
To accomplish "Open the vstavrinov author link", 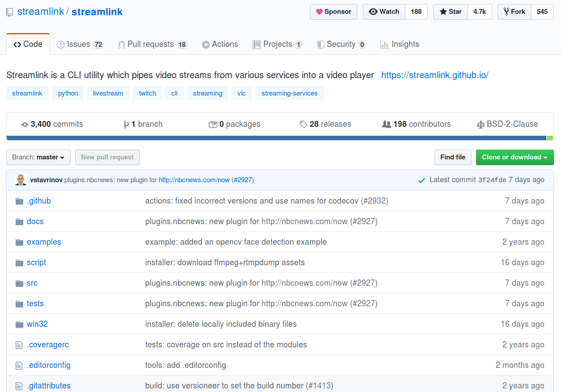I will (x=46, y=180).
